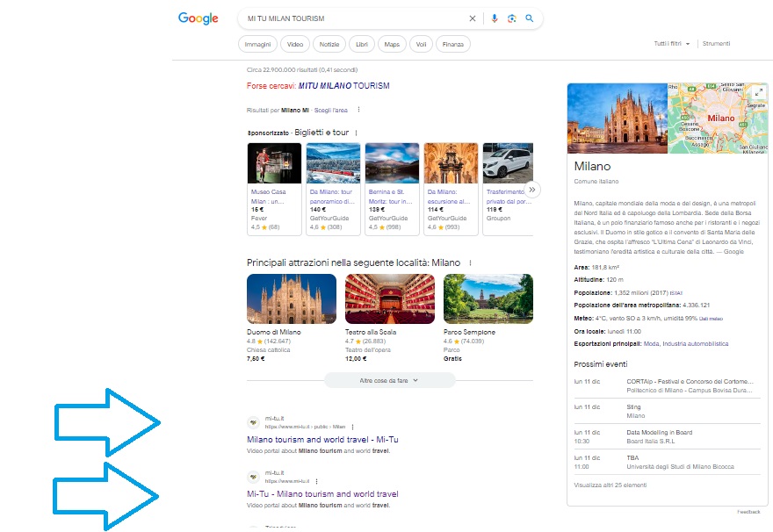Click the Milano heading in the knowledge panel
This screenshot has height=532, width=773.
592,167
